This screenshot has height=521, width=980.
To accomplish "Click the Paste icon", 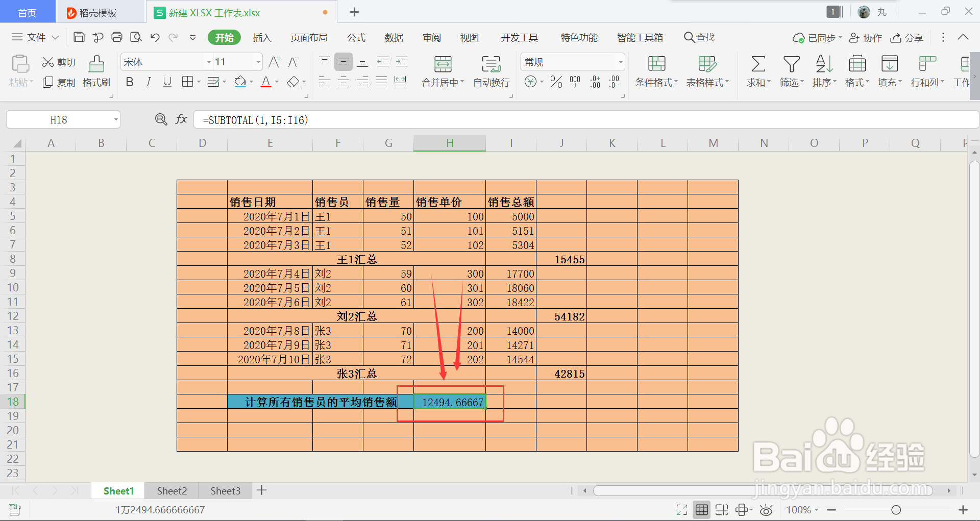I will point(20,64).
